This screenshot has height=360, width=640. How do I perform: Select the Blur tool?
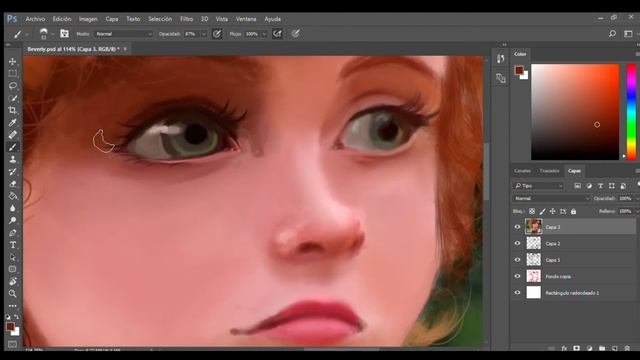click(x=13, y=208)
